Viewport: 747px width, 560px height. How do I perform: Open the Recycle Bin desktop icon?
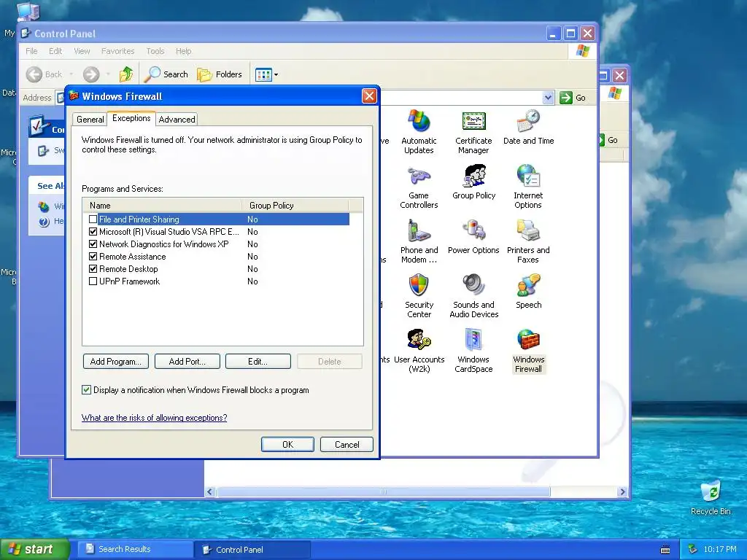click(711, 497)
